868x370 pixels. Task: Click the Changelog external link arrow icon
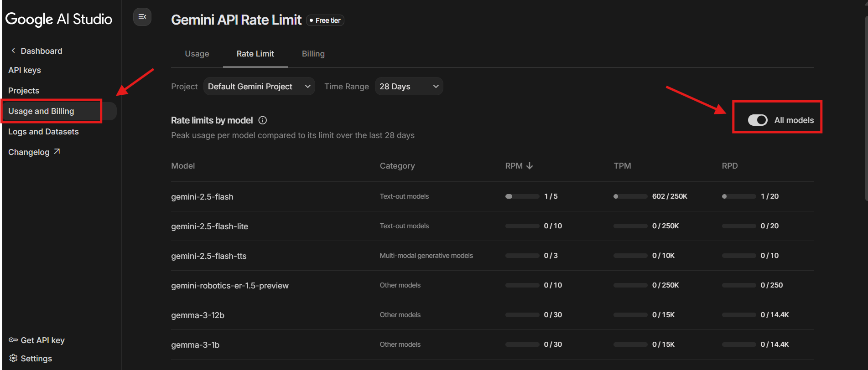pyautogui.click(x=57, y=151)
